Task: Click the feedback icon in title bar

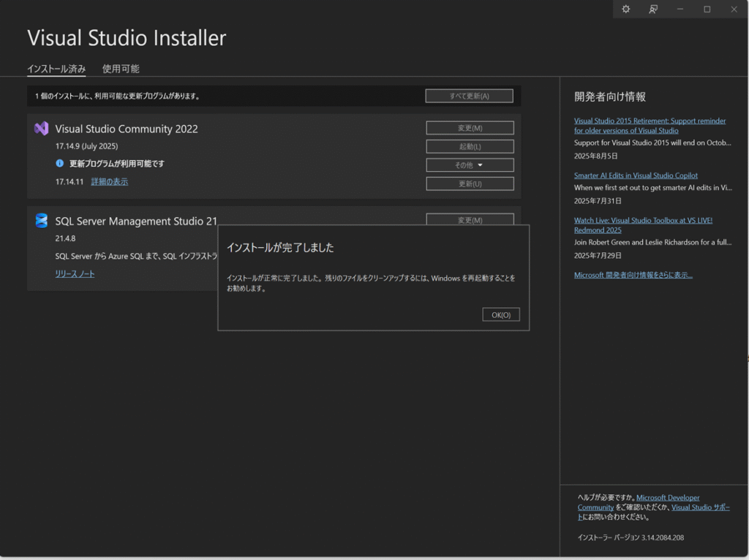Action: 653,9
